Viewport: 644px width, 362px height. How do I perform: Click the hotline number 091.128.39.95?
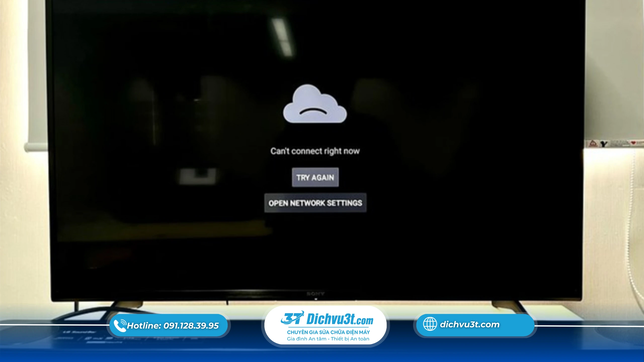click(x=191, y=326)
